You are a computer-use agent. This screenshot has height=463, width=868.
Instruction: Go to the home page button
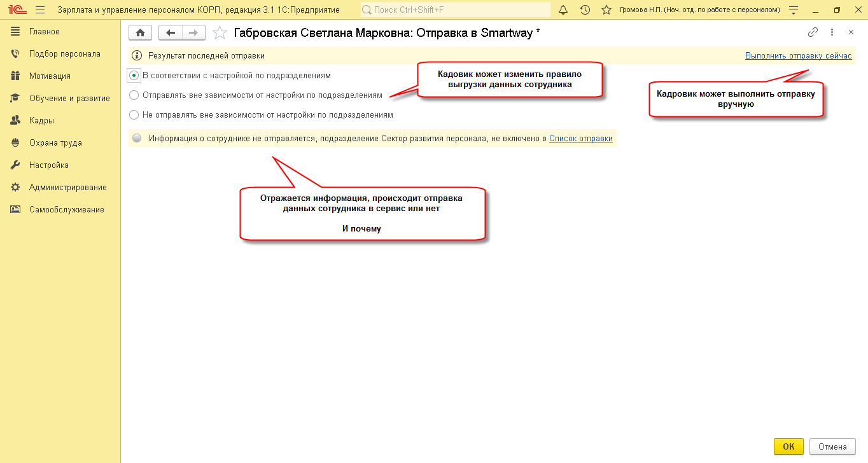(x=141, y=33)
